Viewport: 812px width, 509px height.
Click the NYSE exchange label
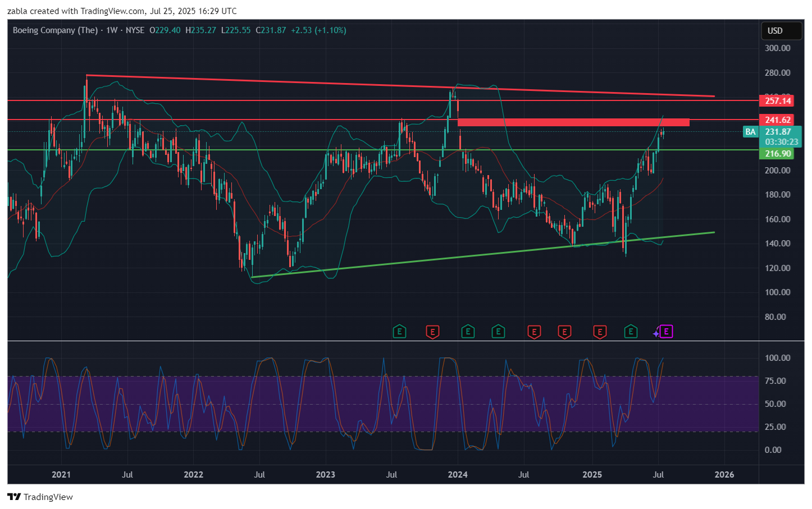tap(135, 30)
